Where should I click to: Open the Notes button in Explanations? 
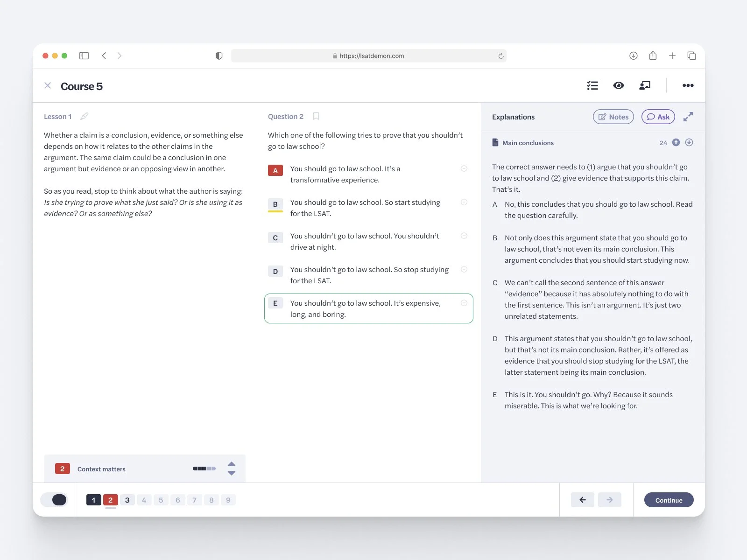[x=613, y=117]
